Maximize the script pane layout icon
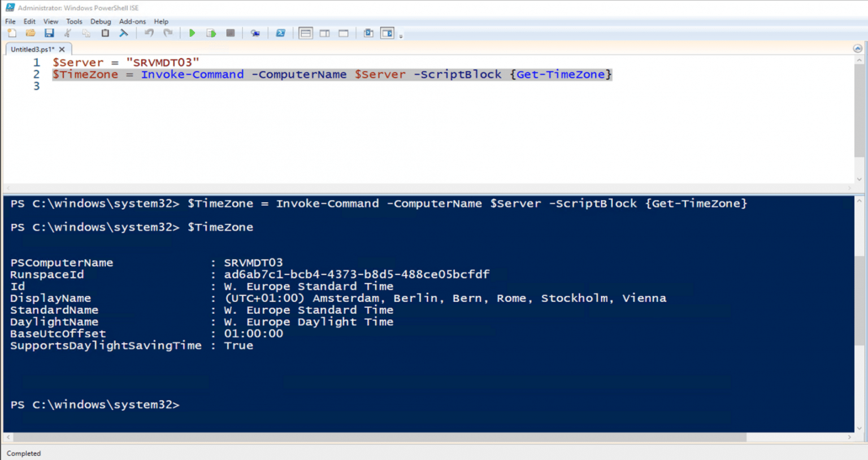Screen dimensions: 868x460 (344, 33)
